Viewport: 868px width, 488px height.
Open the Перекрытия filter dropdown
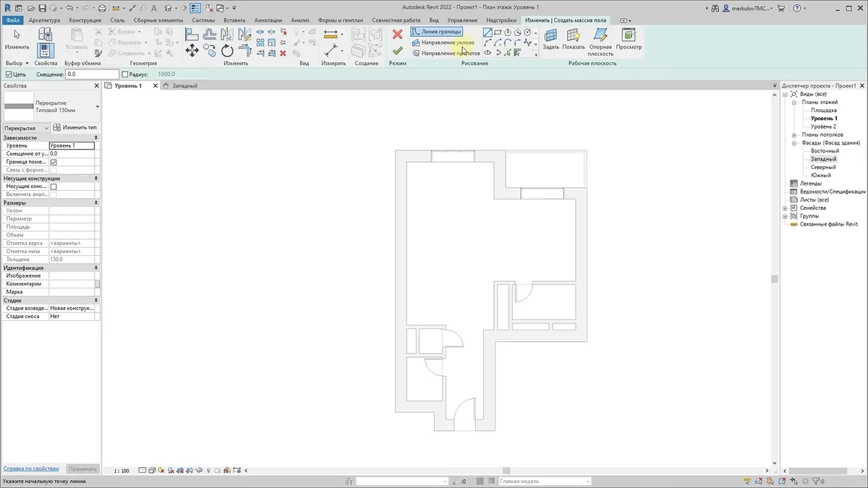[26, 128]
